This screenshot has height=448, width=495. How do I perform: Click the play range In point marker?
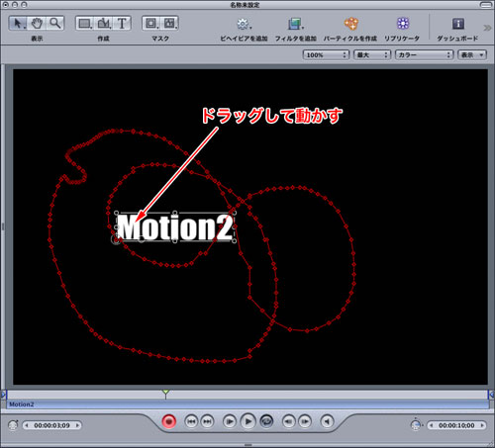[4, 394]
